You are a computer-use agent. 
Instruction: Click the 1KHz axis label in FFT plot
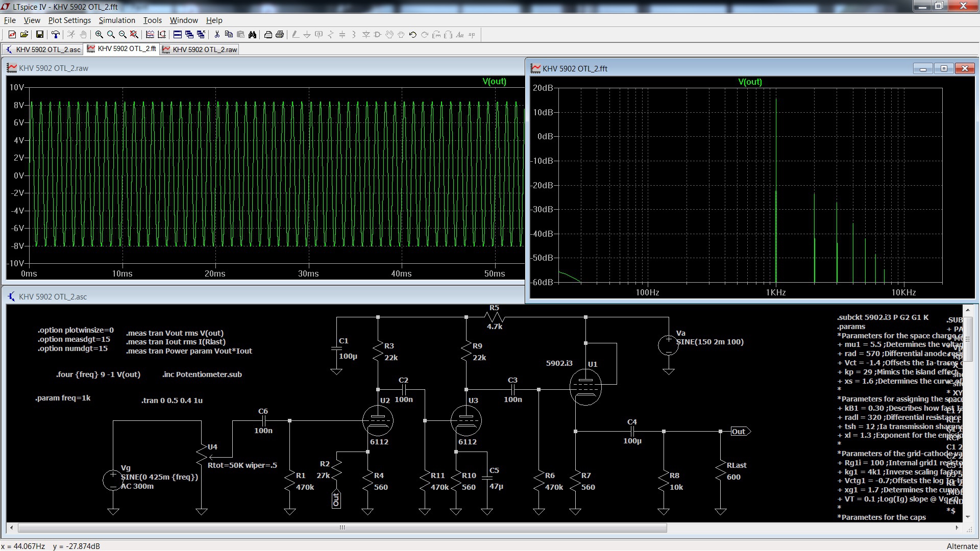[775, 292]
